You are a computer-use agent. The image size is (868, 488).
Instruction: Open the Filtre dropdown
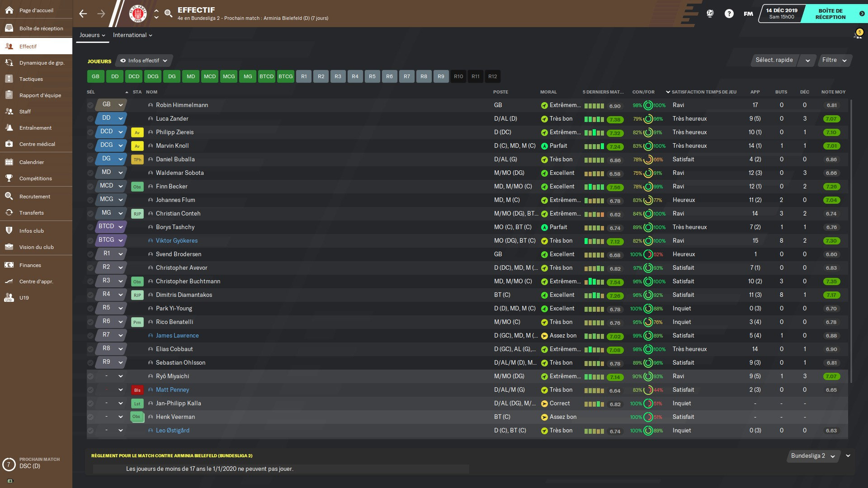click(x=834, y=60)
